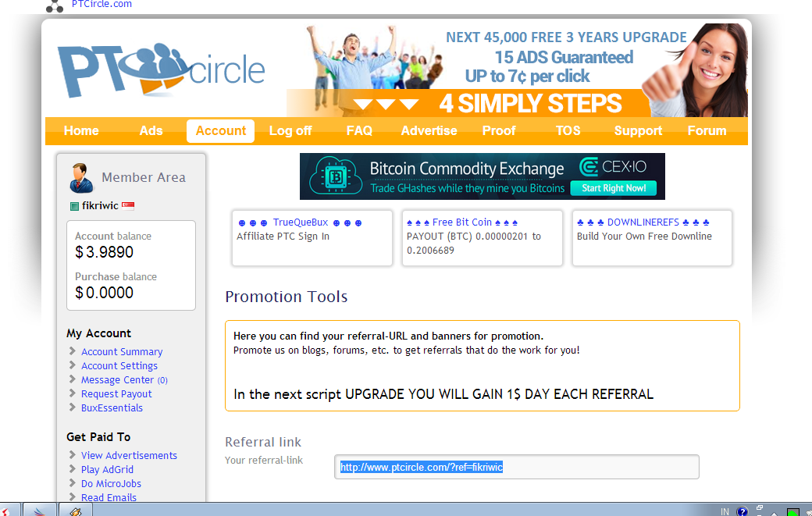This screenshot has height=516, width=812.
Task: Click the green status square beside fikriwic
Action: click(74, 206)
